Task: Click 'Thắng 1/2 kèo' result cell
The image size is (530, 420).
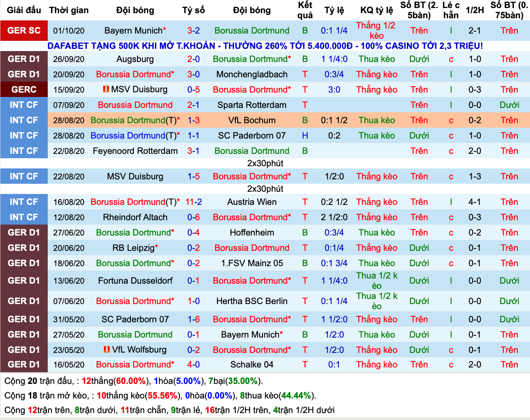Action: coord(377,31)
